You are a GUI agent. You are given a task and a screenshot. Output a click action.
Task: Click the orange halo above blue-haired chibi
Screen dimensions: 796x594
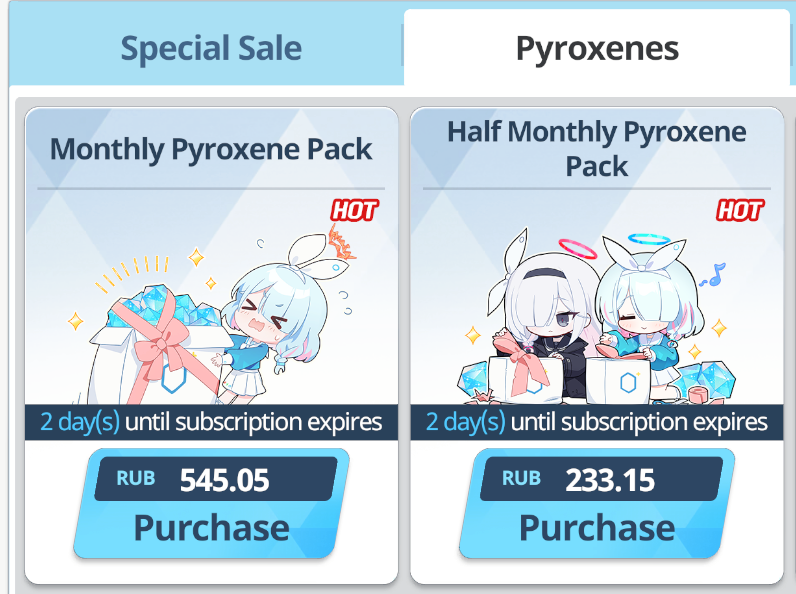point(341,243)
